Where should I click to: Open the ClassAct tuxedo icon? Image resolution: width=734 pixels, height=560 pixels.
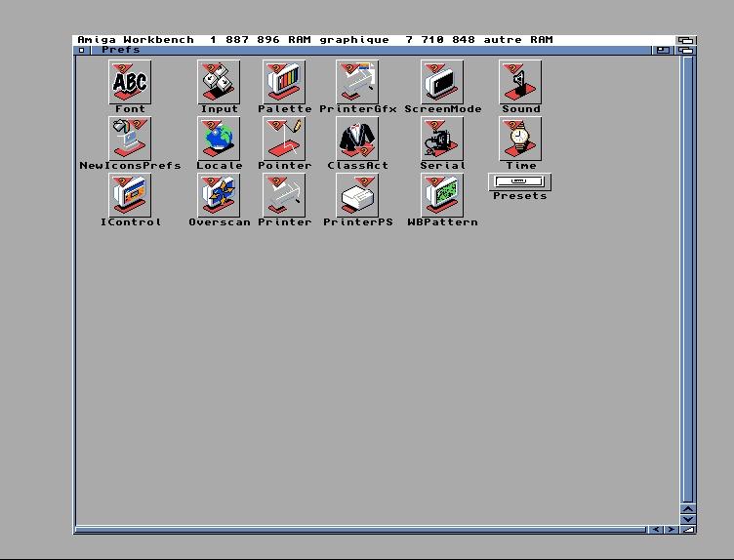click(357, 139)
